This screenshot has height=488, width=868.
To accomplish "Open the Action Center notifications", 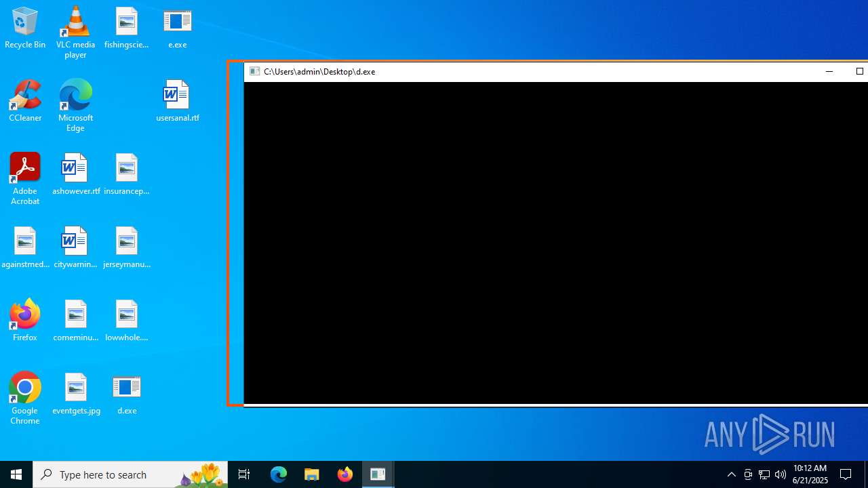I will (x=846, y=474).
